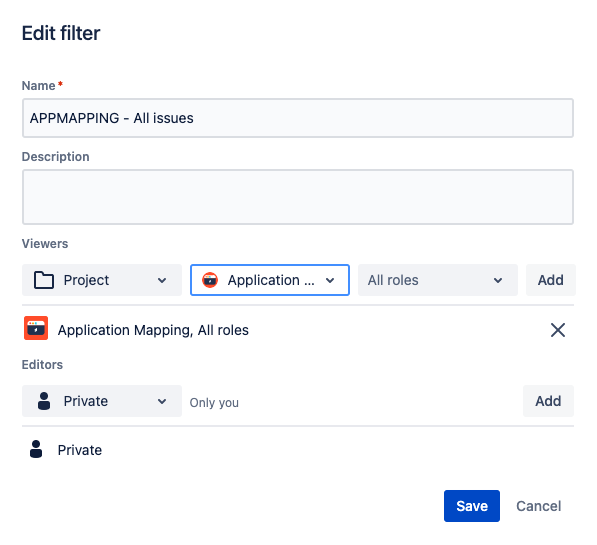This screenshot has height=545, width=597.
Task: Save the filter changes
Action: (472, 506)
